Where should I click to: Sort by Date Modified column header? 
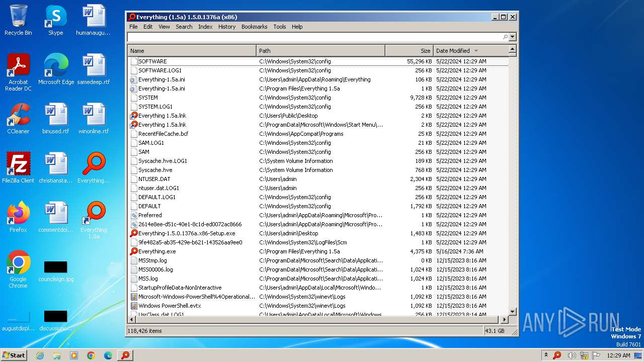tap(470, 51)
